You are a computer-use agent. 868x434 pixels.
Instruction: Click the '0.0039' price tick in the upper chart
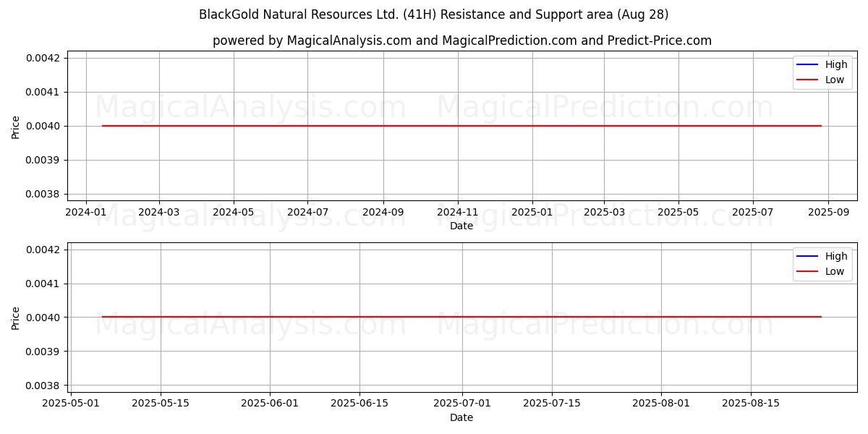coord(45,160)
